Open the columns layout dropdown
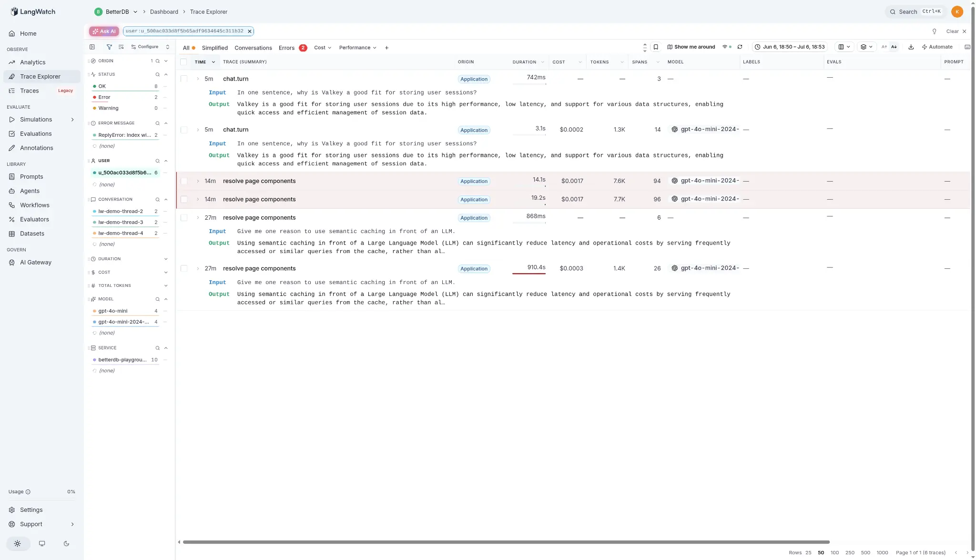 point(844,47)
